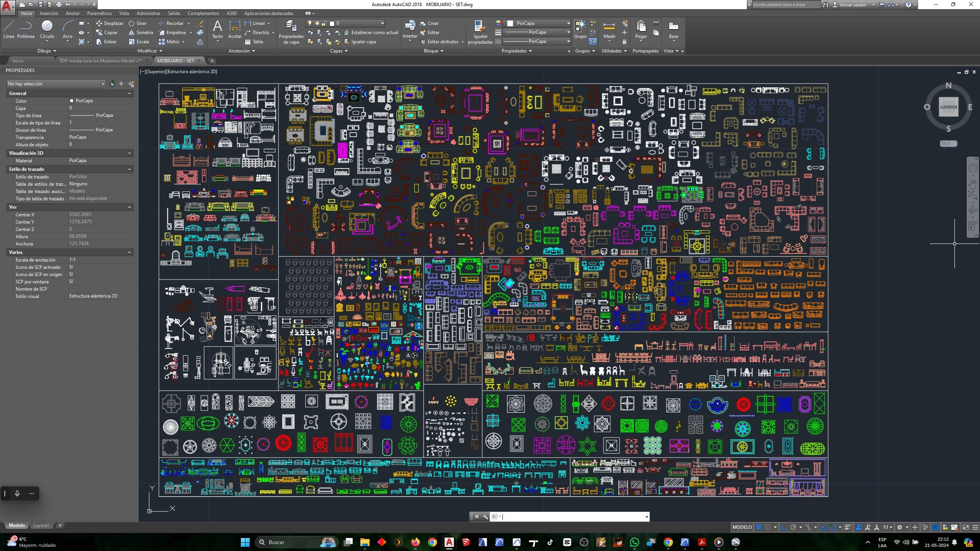Viewport: 980px width, 551px height.
Task: Open the No hay selección dropdown
Action: pos(103,84)
